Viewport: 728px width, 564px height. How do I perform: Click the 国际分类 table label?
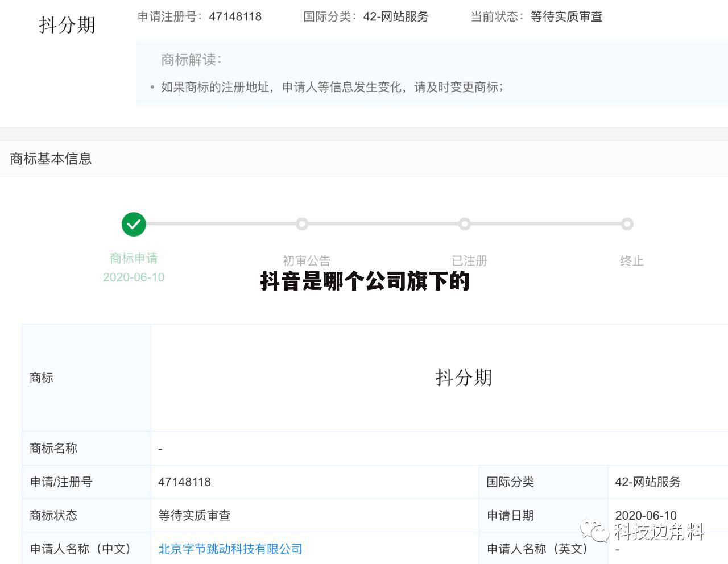510,482
